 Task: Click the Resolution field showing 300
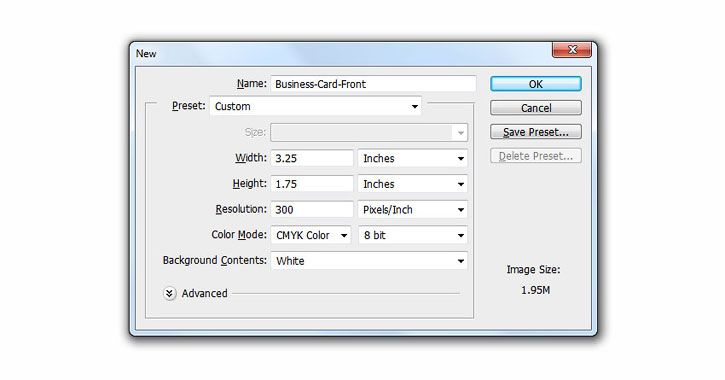pos(312,210)
